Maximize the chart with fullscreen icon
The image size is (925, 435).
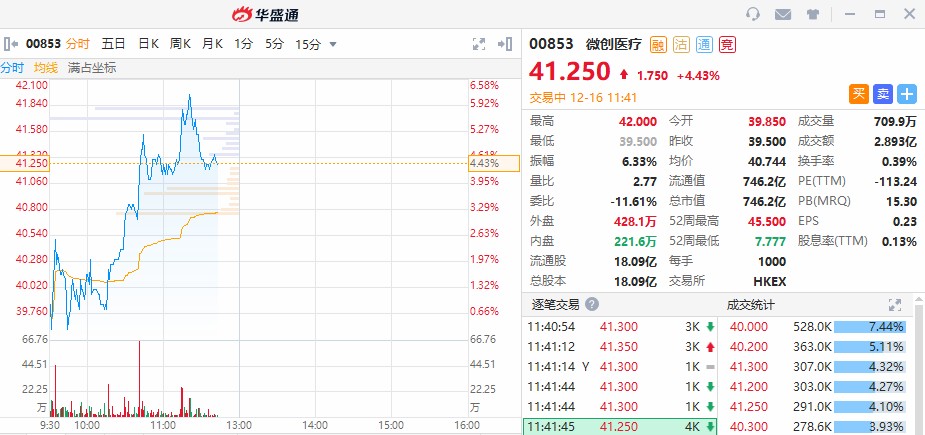click(x=479, y=44)
